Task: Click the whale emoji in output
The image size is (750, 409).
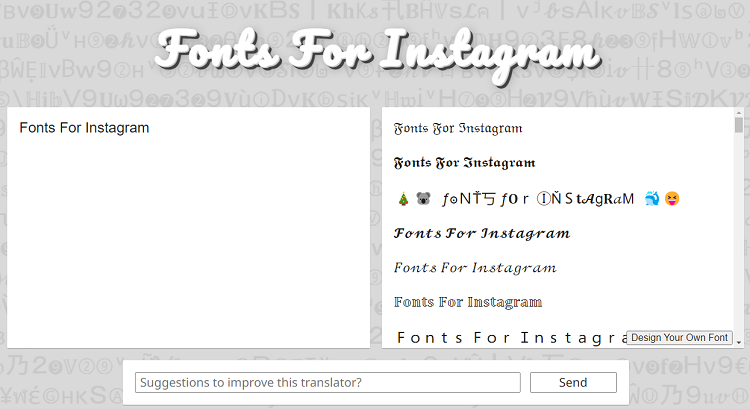Action: (x=651, y=198)
